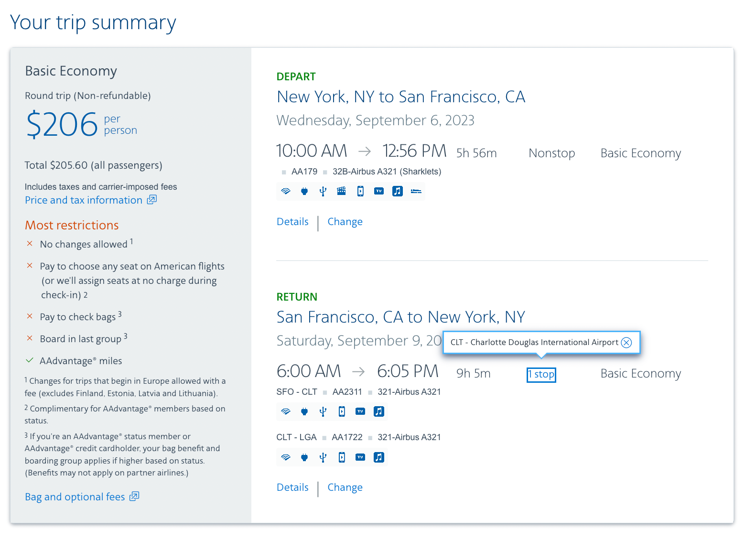Click AAdvantage miles benefit row

pyautogui.click(x=81, y=361)
